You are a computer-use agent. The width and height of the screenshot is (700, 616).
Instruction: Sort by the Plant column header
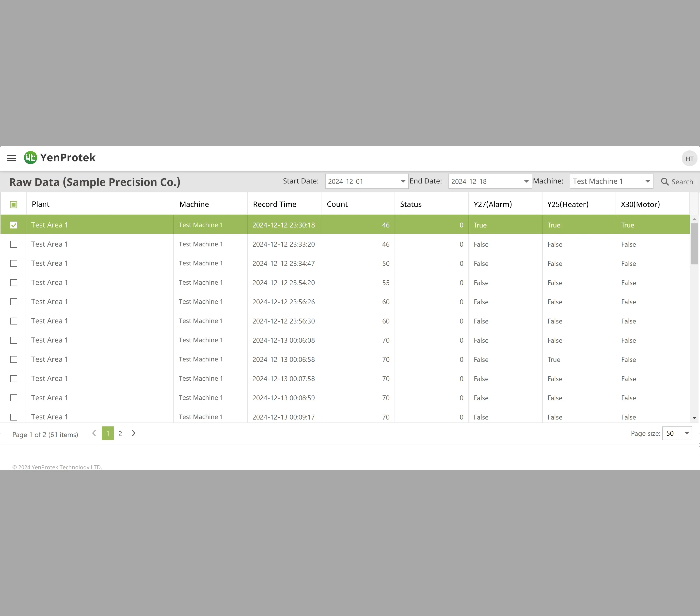100,204
